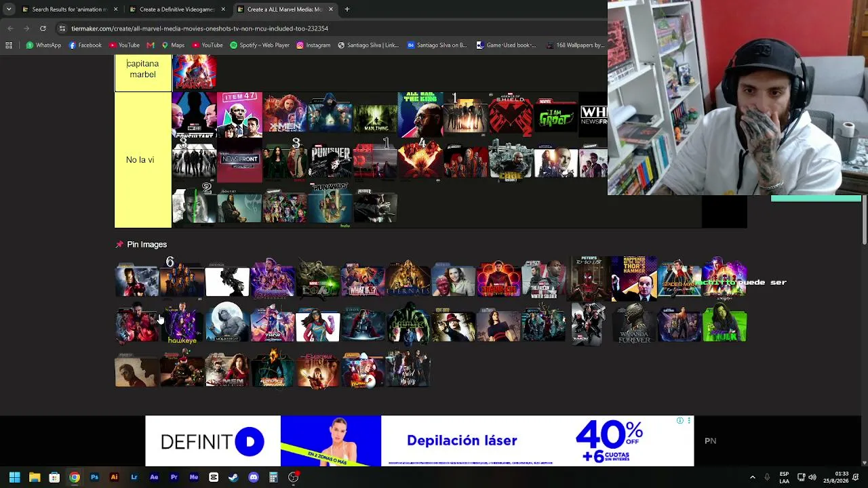Image resolution: width=868 pixels, height=488 pixels.
Task: Open WhatsApp bookmark in bookmarks bar
Action: pos(43,45)
